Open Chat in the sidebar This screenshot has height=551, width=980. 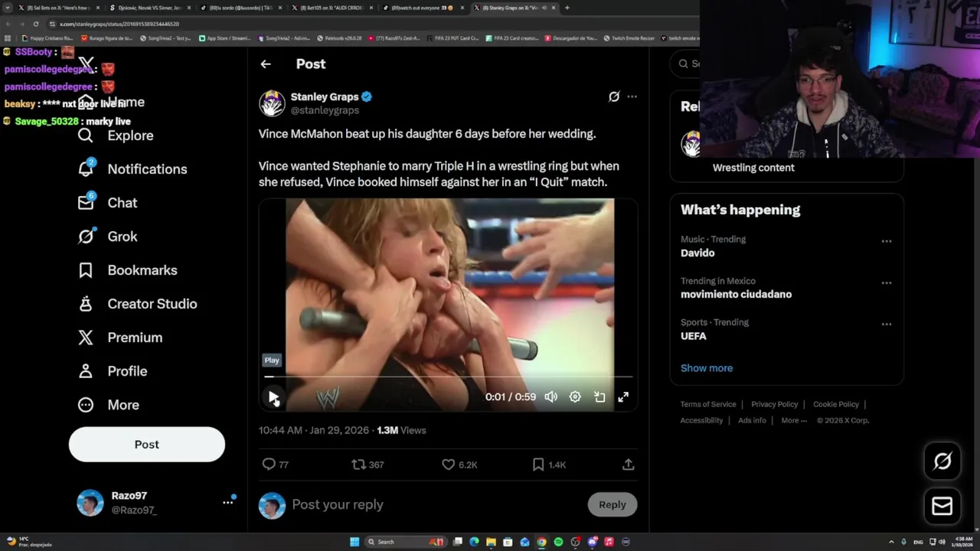107,203
